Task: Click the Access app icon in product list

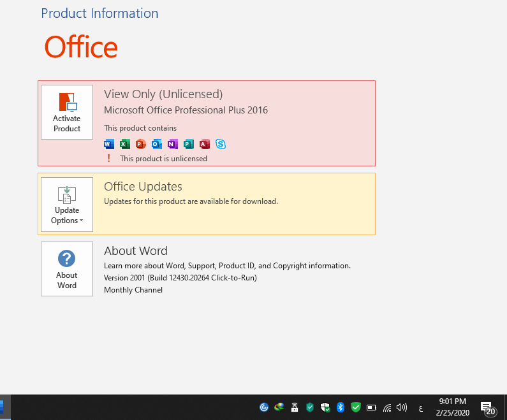Action: tap(204, 144)
